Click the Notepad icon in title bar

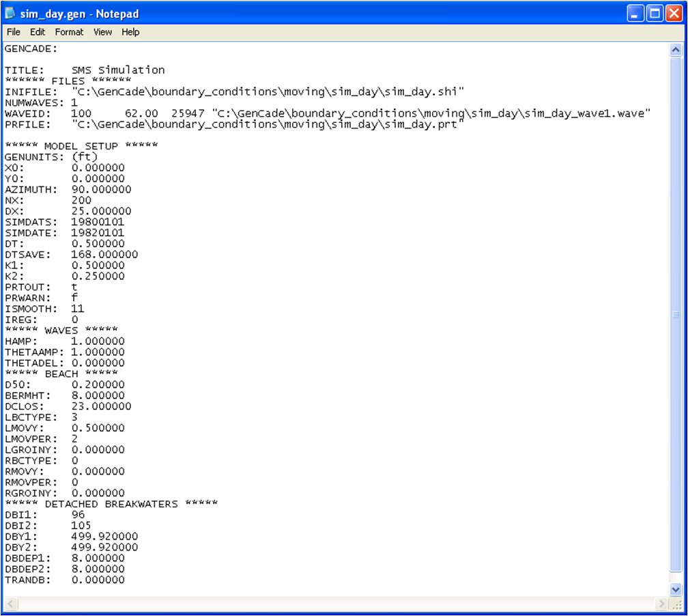click(x=10, y=14)
